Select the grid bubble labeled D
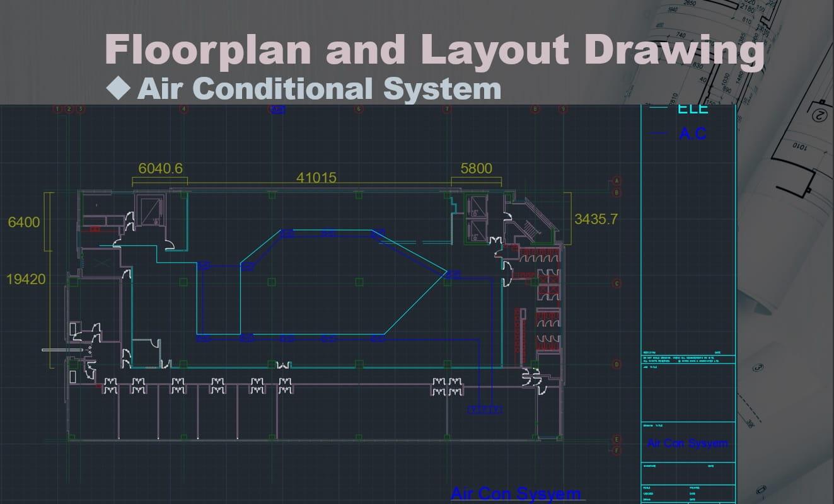This screenshot has width=834, height=504. (617, 364)
